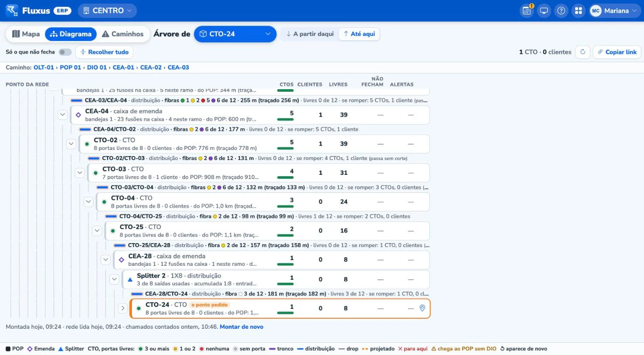This screenshot has height=355, width=644.
Task: Click the refresh tree icon button
Action: click(x=582, y=52)
